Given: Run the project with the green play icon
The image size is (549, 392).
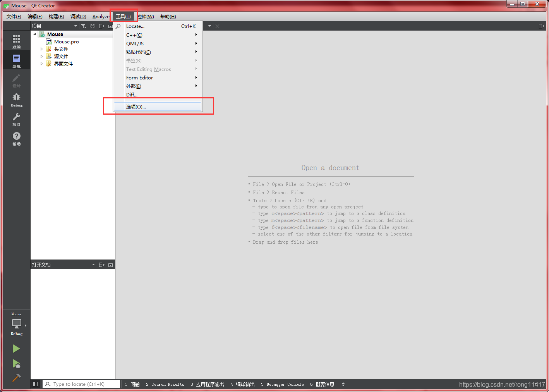Looking at the screenshot, I should tap(16, 348).
